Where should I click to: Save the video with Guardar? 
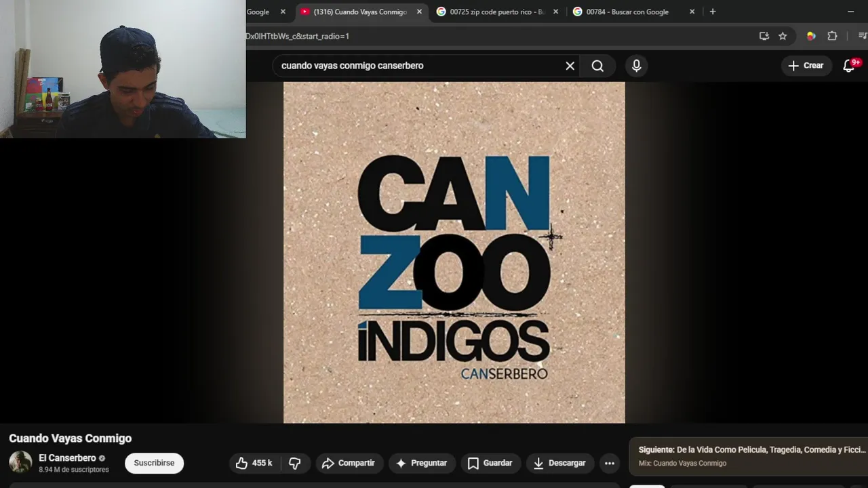click(x=490, y=463)
